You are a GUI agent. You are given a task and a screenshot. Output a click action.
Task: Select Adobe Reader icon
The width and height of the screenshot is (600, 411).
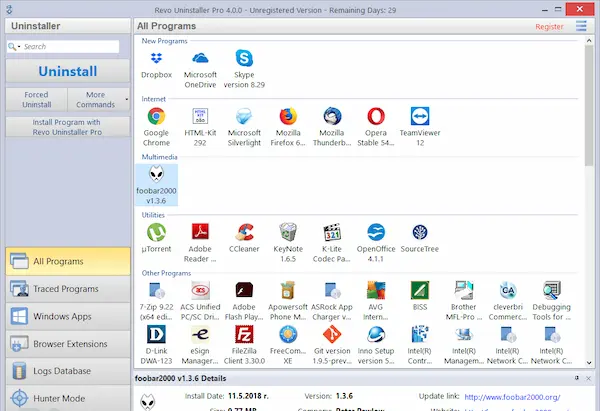click(x=200, y=232)
